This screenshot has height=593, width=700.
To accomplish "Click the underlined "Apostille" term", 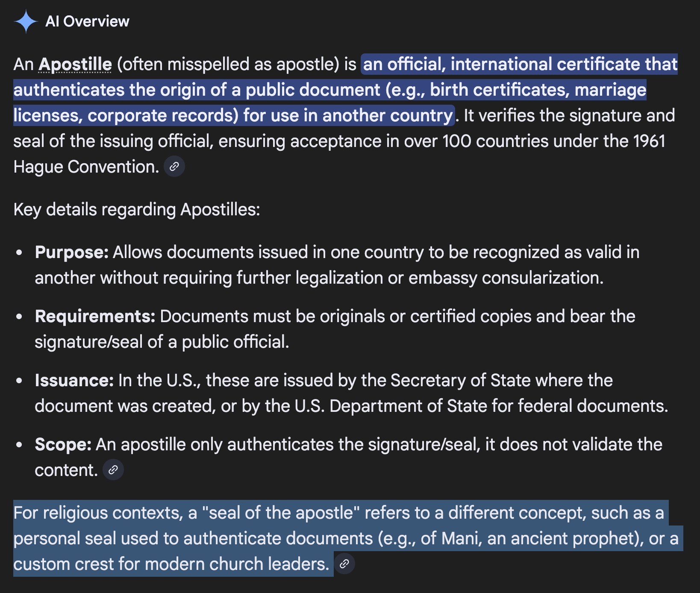I will [x=75, y=65].
